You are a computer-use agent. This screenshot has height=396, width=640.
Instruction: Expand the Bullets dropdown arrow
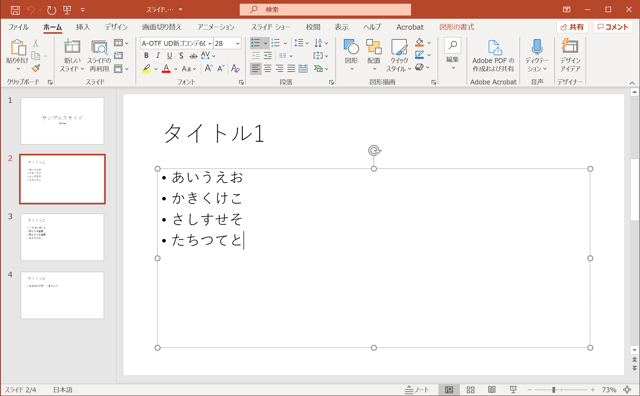[x=265, y=43]
